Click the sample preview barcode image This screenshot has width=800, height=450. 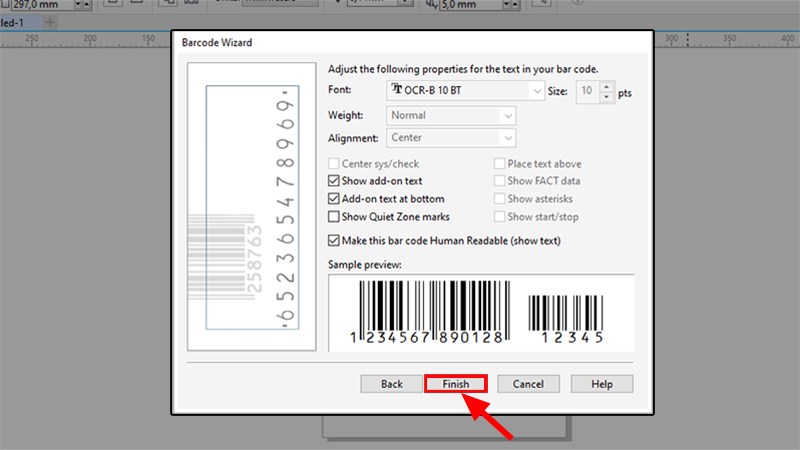coord(480,310)
